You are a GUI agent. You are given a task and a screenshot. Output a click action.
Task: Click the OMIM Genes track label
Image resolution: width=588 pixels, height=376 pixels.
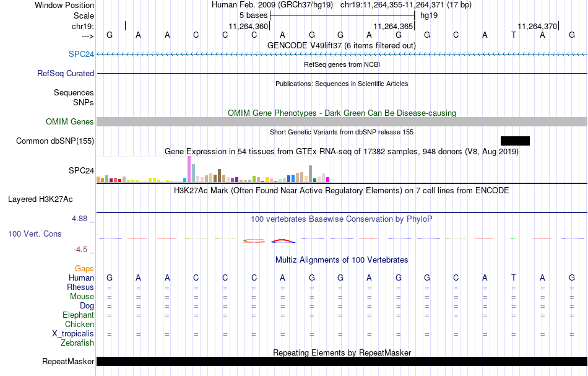click(69, 121)
